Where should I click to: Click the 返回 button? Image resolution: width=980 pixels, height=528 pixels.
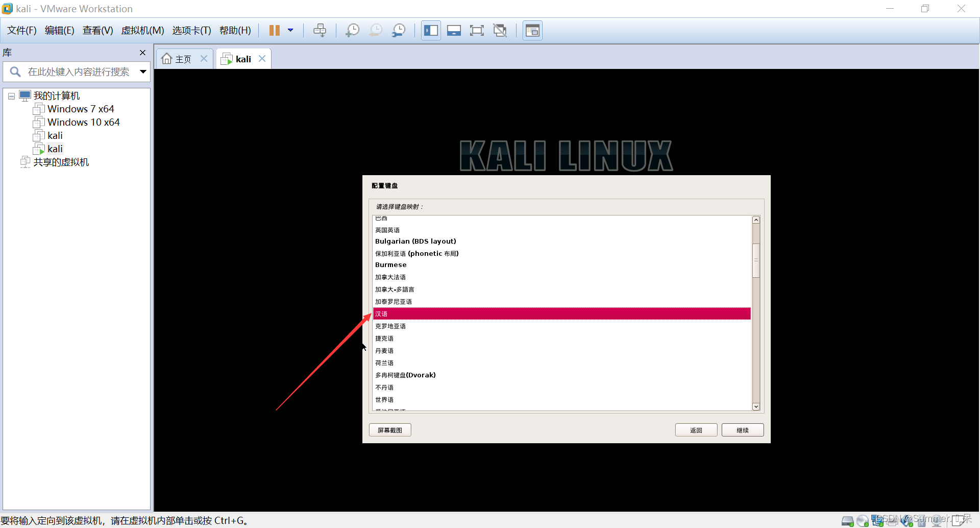(x=696, y=430)
